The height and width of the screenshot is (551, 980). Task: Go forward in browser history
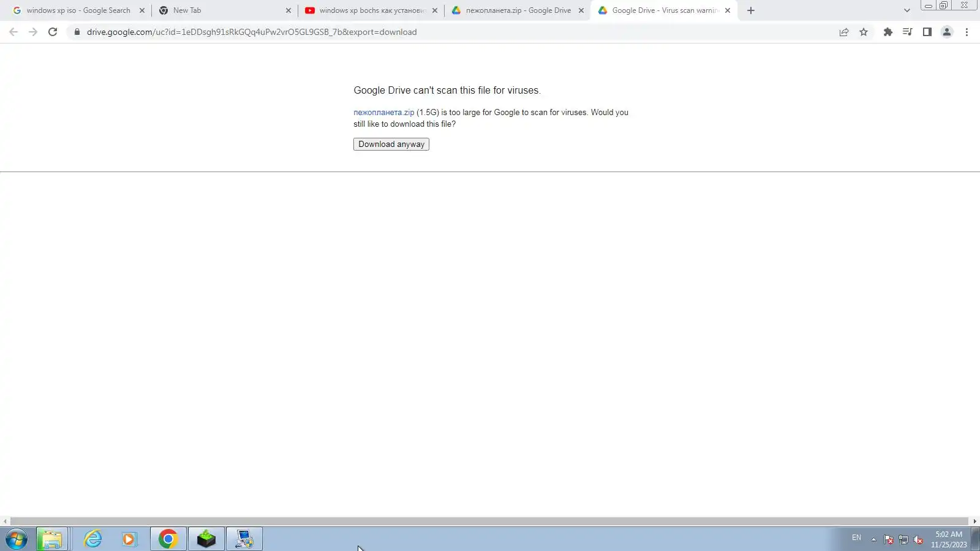coord(33,32)
